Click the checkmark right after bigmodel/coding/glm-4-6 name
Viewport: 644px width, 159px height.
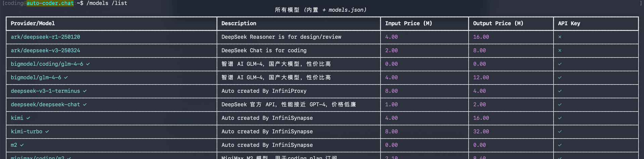click(88, 64)
